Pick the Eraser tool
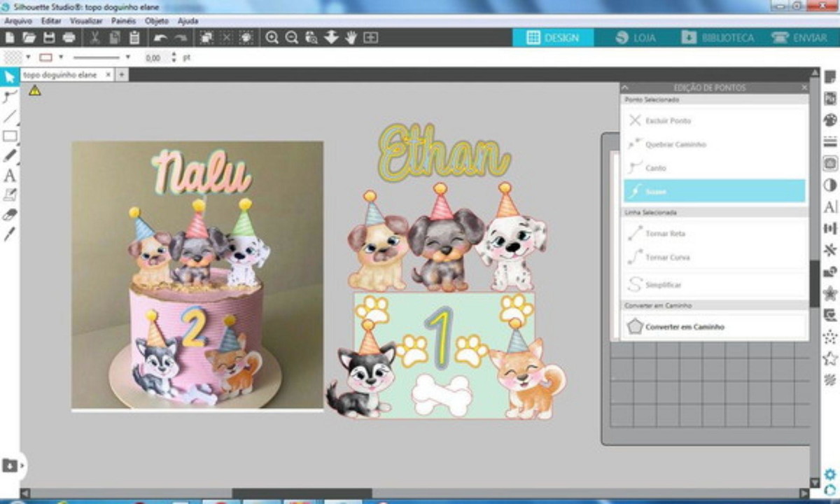This screenshot has width=840, height=504. coord(10,215)
